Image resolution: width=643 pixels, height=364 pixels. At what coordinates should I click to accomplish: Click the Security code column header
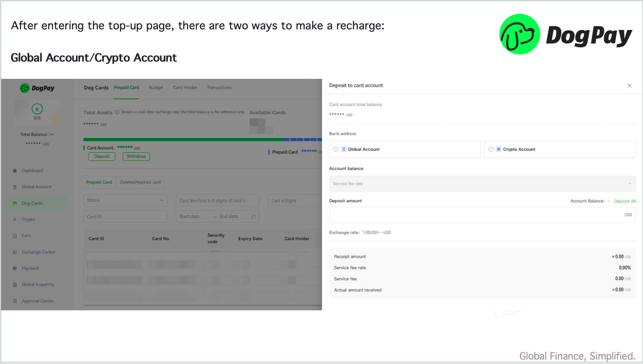[x=216, y=238]
